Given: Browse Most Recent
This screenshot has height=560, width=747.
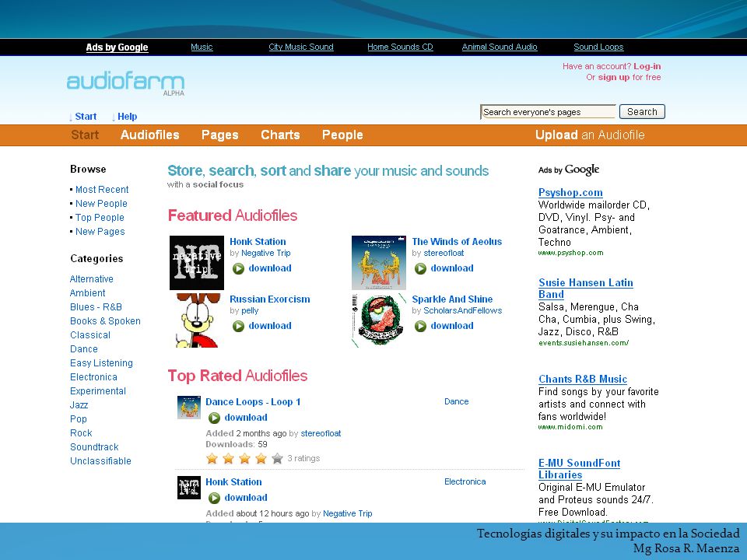Looking at the screenshot, I should click(x=102, y=190).
